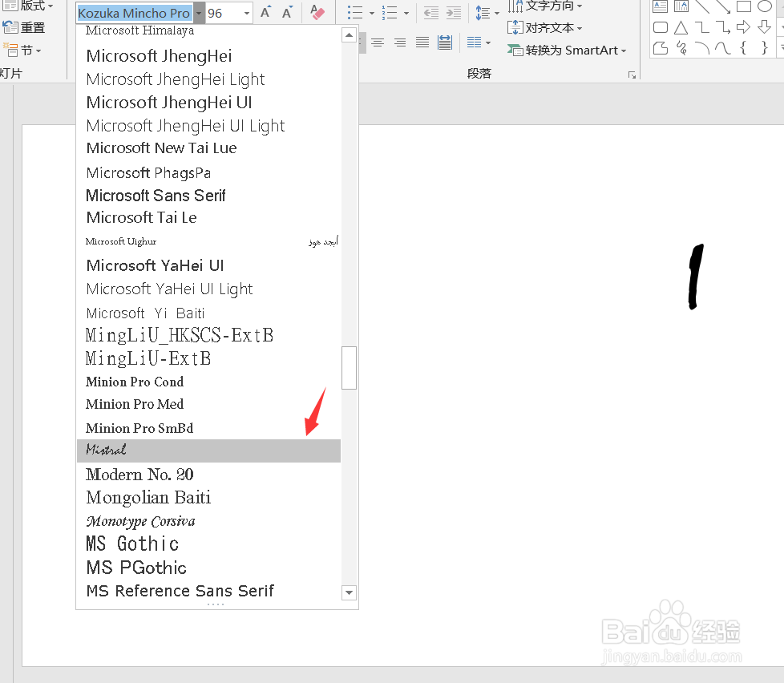
Task: Center align the paragraph text
Action: click(378, 42)
